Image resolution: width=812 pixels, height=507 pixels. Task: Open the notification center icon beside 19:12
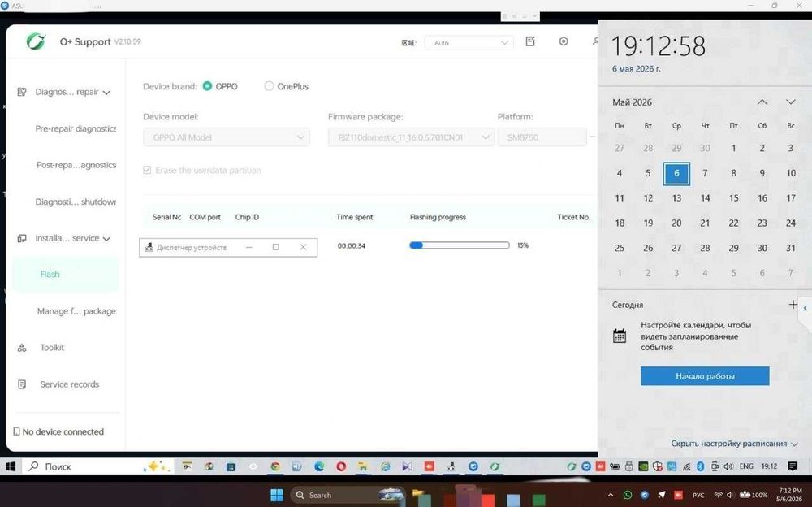click(793, 466)
